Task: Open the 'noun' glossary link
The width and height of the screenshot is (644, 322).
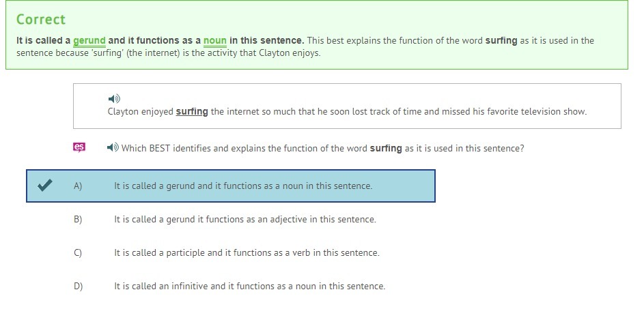Action: click(214, 41)
